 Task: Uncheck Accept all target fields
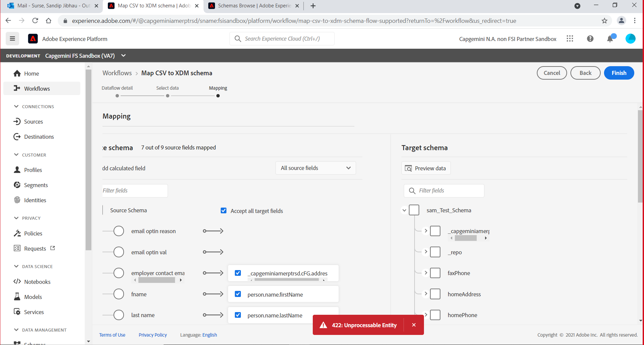click(x=223, y=210)
